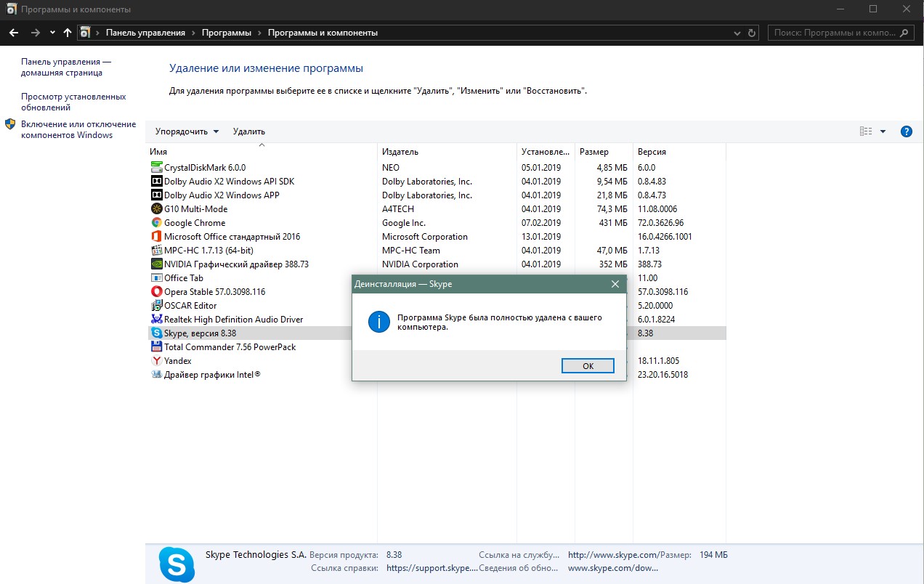The height and width of the screenshot is (584, 924).
Task: Click the Intel graphics driver icon
Action: point(156,375)
